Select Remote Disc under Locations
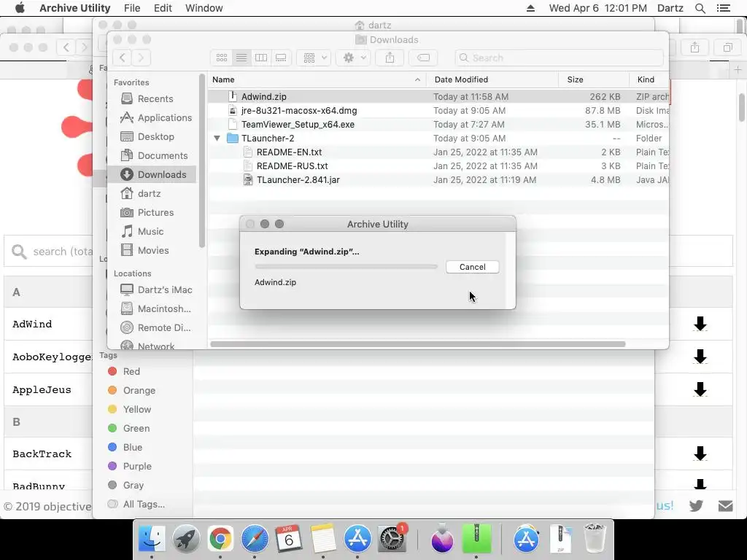 (152, 327)
